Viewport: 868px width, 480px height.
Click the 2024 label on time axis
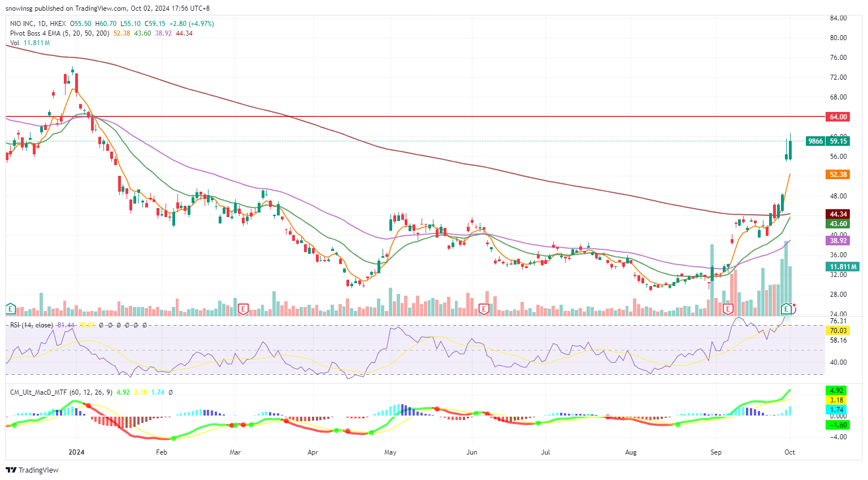point(76,452)
